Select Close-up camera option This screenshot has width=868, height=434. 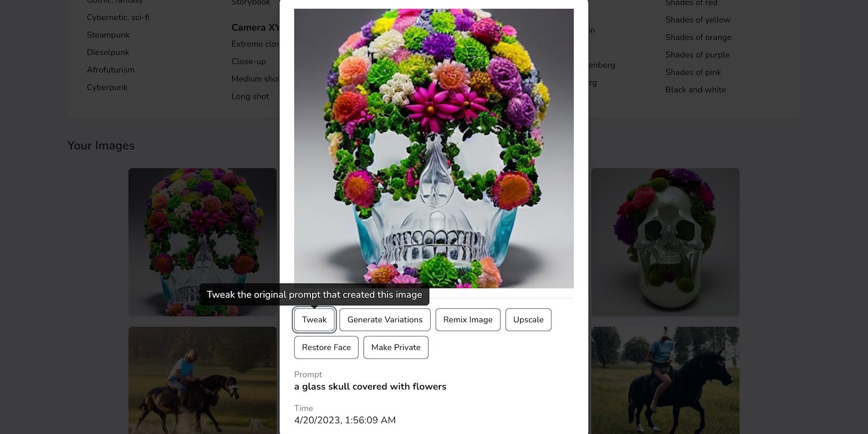coord(248,61)
